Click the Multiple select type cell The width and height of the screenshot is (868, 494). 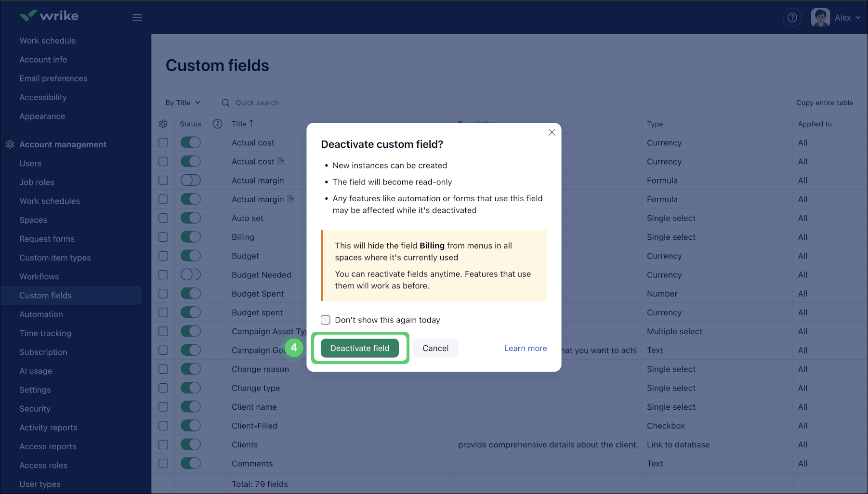(x=674, y=331)
